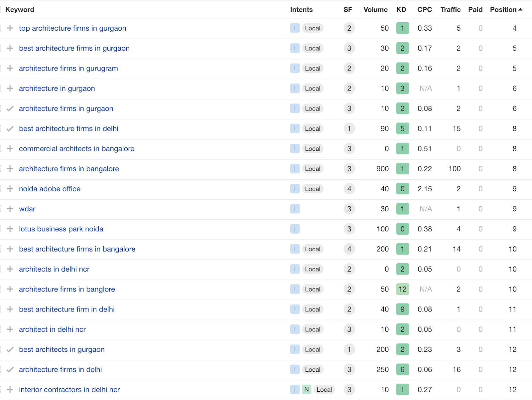Click the Intents column header

point(301,9)
